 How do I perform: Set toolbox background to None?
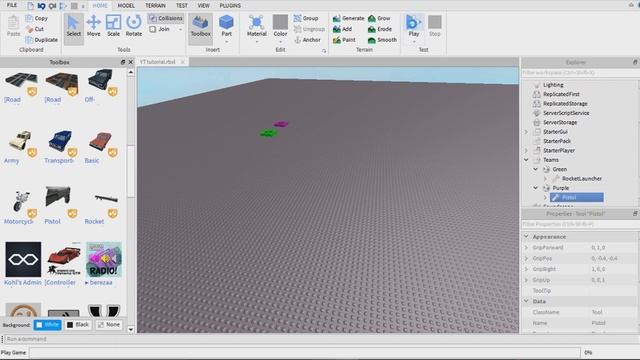tap(109, 325)
